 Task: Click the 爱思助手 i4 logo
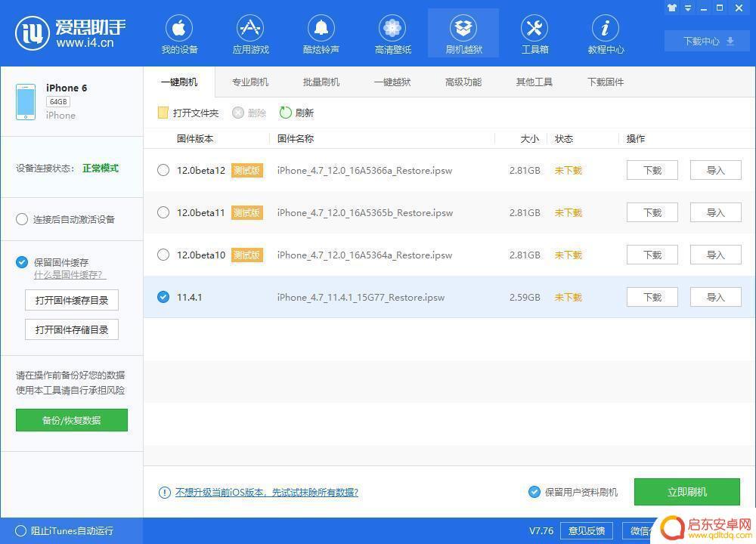click(70, 32)
